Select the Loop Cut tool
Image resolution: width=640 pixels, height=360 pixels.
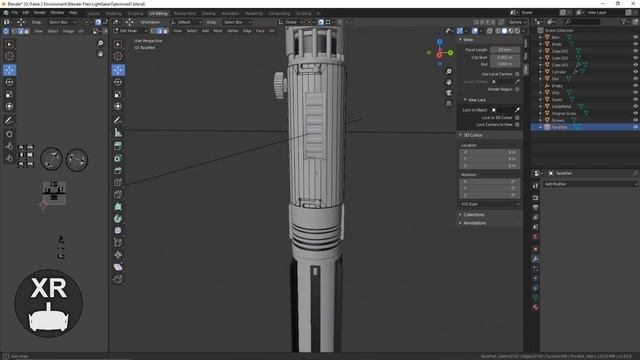pos(118,182)
